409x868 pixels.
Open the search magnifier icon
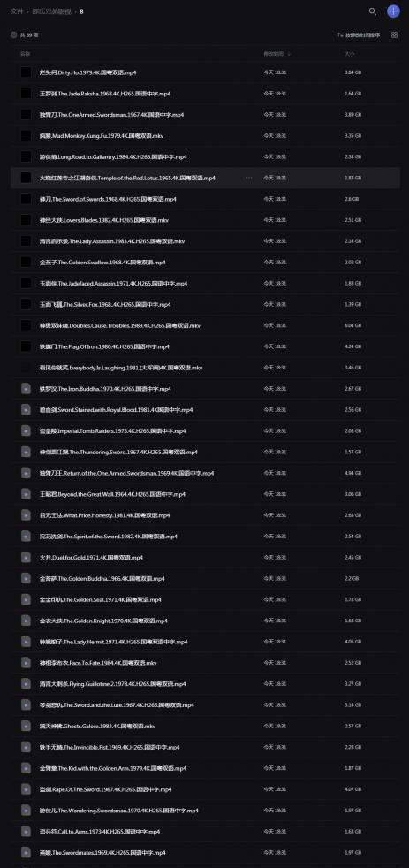(373, 11)
